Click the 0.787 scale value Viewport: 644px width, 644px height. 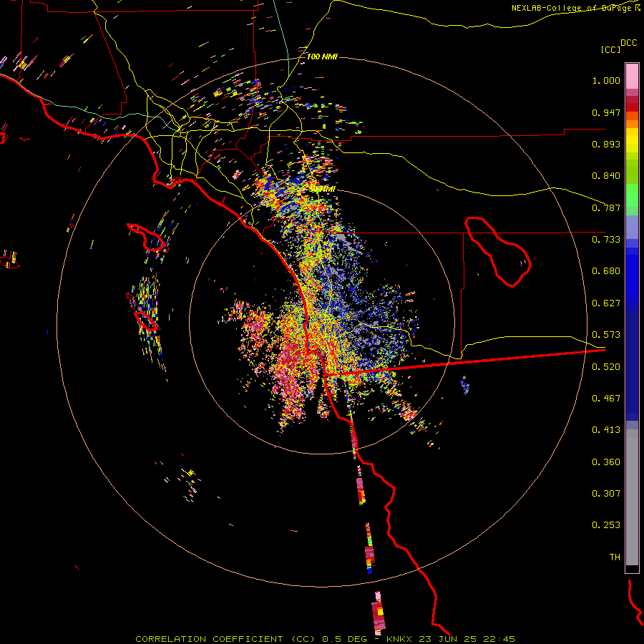click(x=606, y=208)
